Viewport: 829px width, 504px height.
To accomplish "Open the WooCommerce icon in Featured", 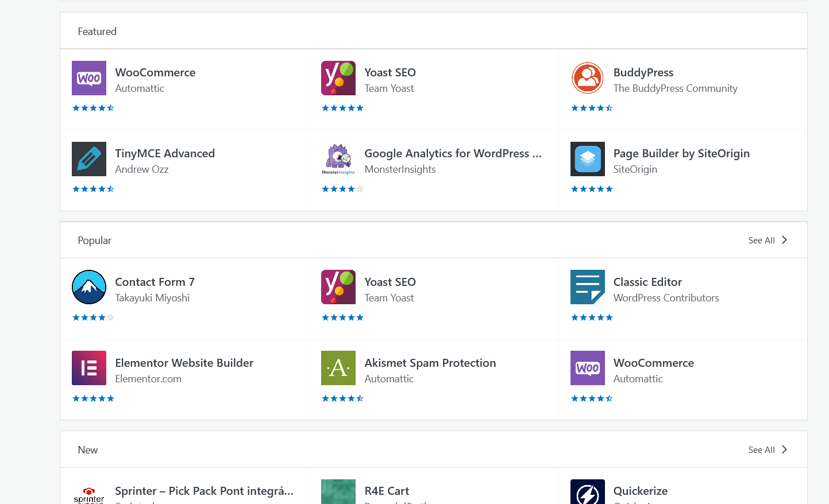I will pos(89,78).
